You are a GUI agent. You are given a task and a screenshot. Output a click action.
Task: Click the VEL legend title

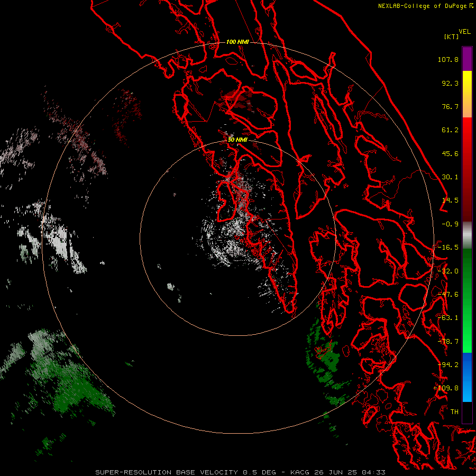click(x=464, y=32)
